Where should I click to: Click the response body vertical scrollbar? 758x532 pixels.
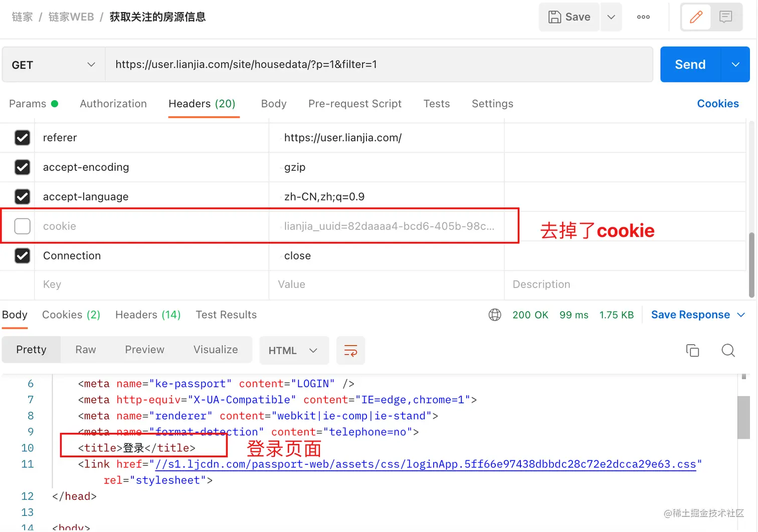point(743,417)
